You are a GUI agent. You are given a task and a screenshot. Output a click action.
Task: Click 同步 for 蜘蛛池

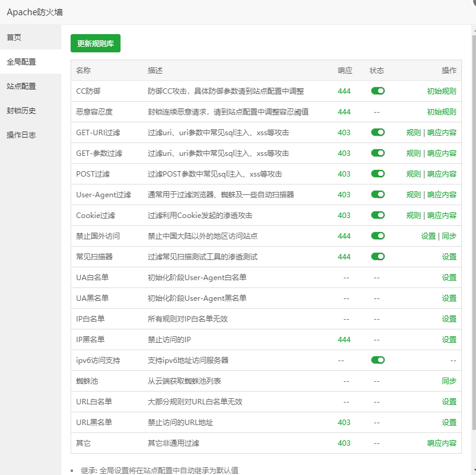[449, 381]
